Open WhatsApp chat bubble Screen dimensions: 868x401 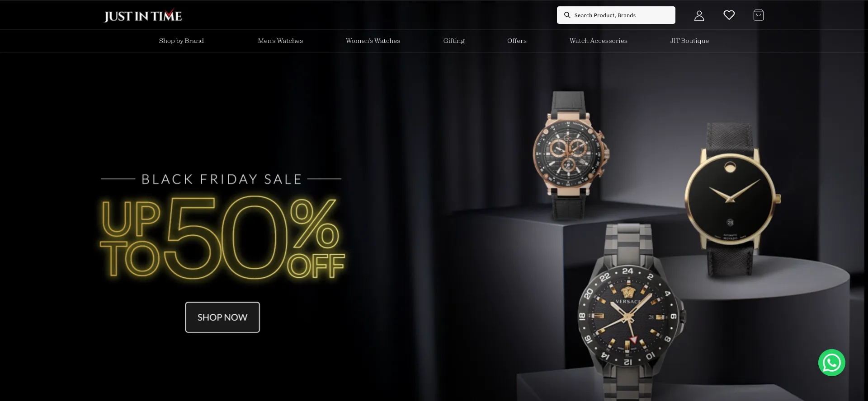coord(831,363)
